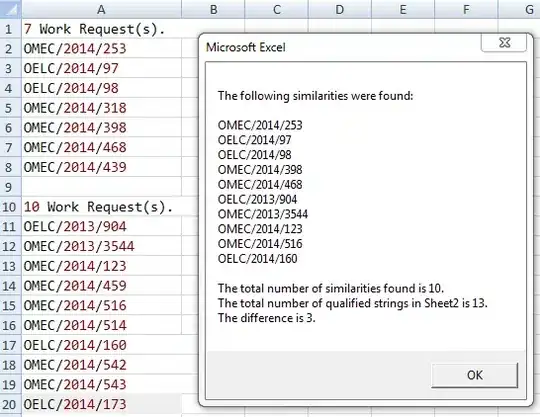Select column E header
The image size is (540, 417).
(x=403, y=9)
